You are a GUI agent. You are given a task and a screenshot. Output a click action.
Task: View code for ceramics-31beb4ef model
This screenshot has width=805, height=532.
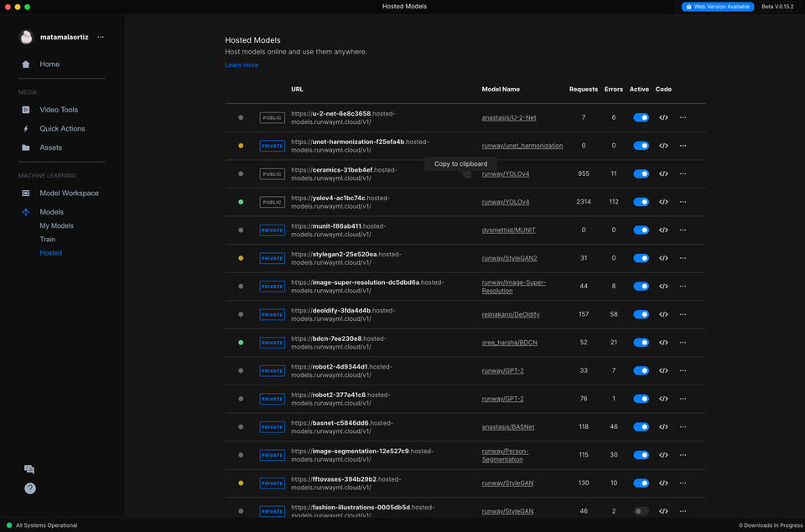[x=663, y=174]
